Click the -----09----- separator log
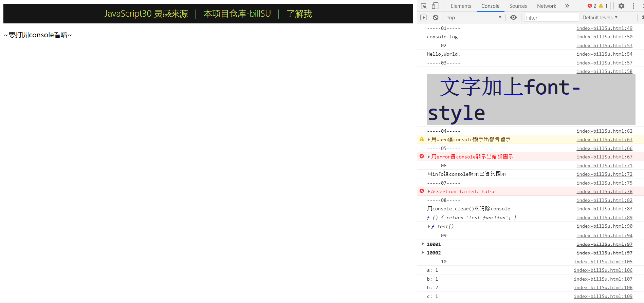Image resolution: width=644 pixels, height=303 pixels. coord(444,235)
